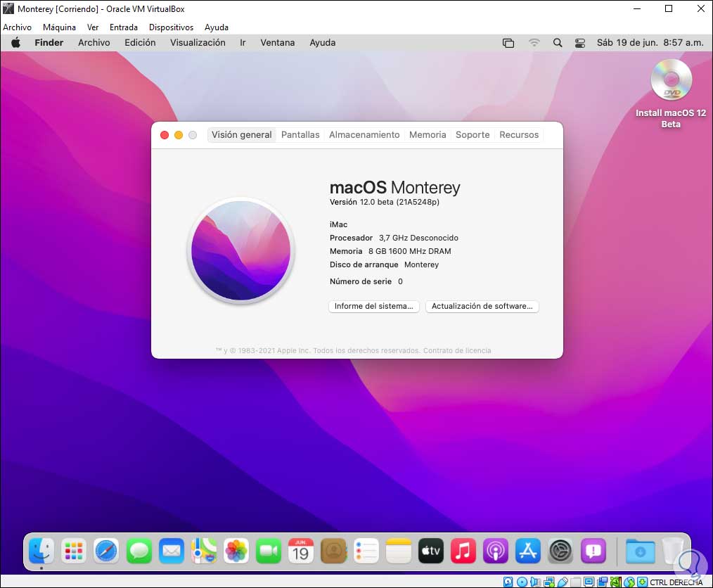Open Control Center in menu bar
Viewport: 713px width, 588px height.
tap(580, 43)
